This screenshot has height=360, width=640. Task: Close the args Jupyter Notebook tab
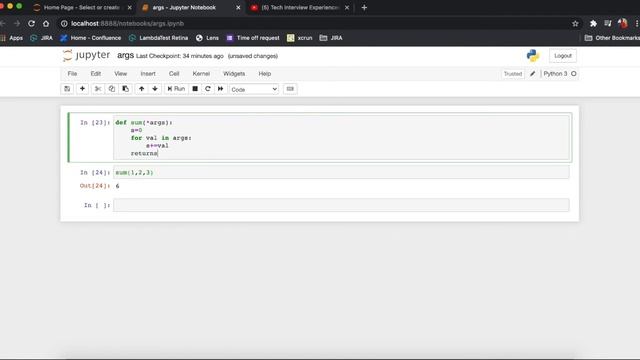[238, 7]
